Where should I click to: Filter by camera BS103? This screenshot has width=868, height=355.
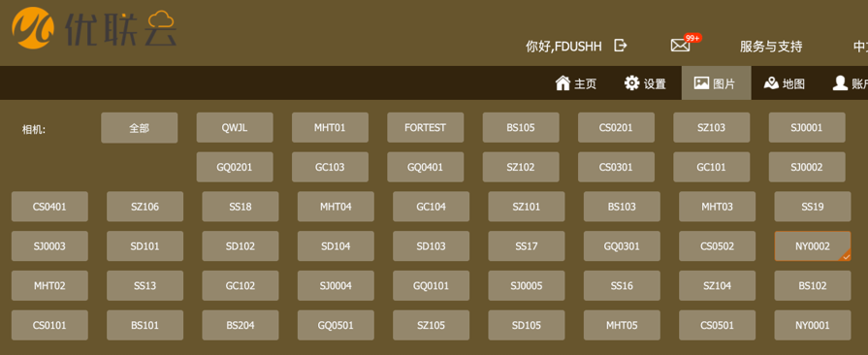click(622, 207)
